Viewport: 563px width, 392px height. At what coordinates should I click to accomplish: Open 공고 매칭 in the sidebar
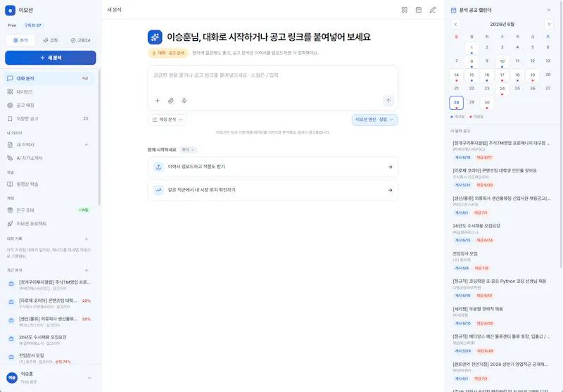coord(49,105)
